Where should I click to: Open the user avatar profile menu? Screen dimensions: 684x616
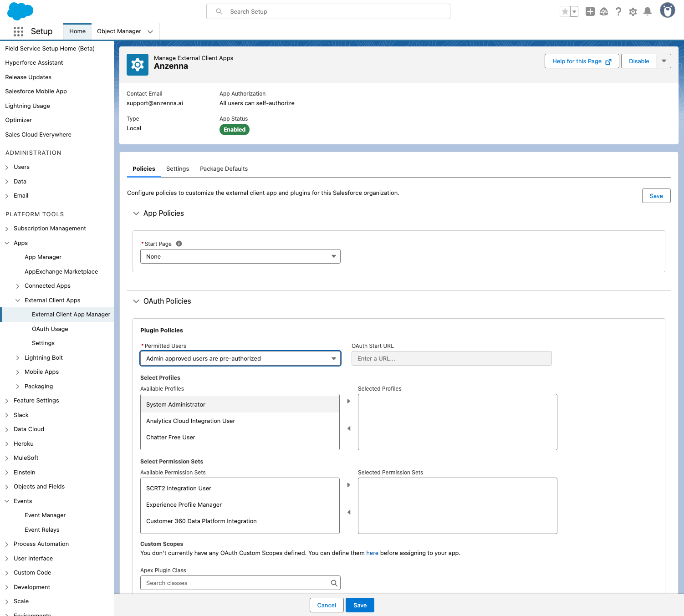[667, 10]
